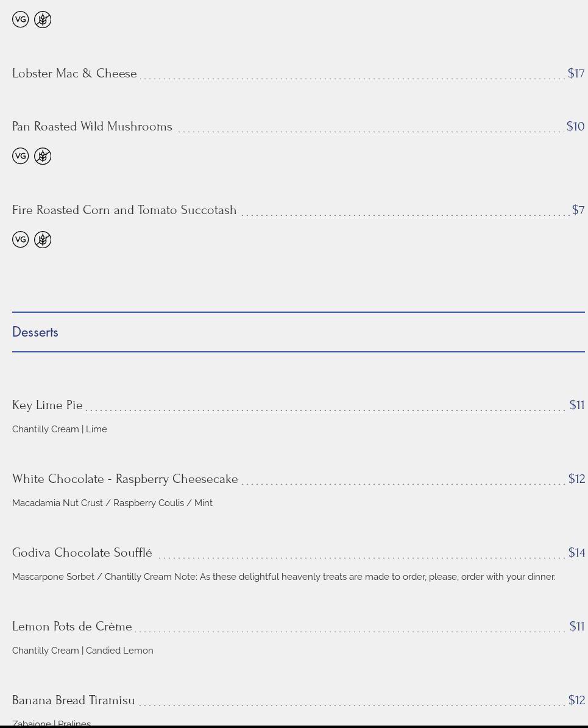Click White Chocolate - Raspberry Cheesecake title

click(125, 479)
